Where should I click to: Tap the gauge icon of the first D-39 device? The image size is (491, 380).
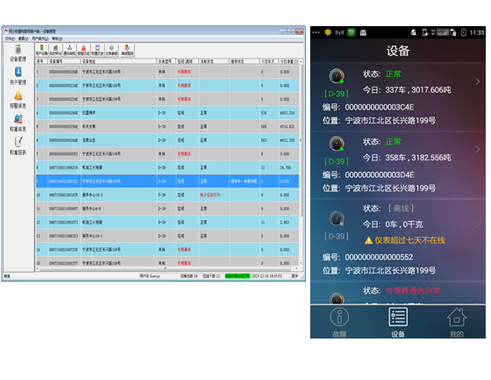[x=336, y=76]
